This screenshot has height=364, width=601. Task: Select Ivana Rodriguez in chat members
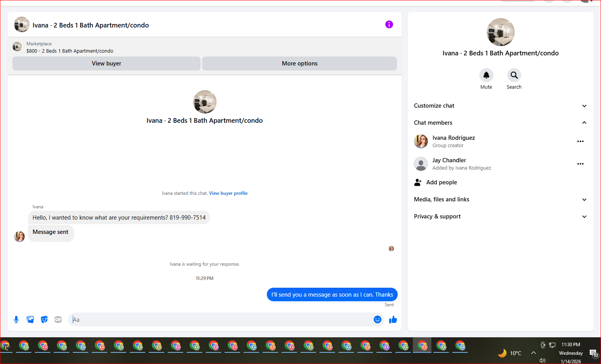pos(453,138)
